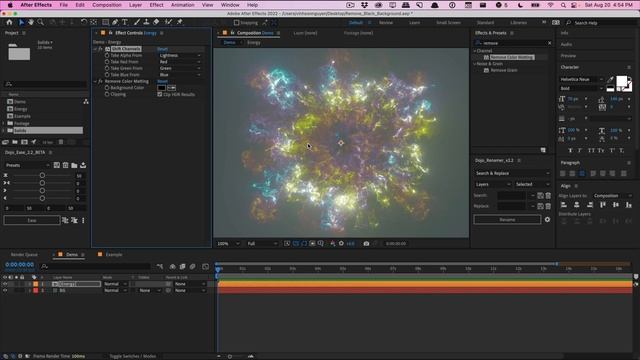Take a snapshot with camera icon
Viewport: 640px width, 360px height.
point(366,244)
